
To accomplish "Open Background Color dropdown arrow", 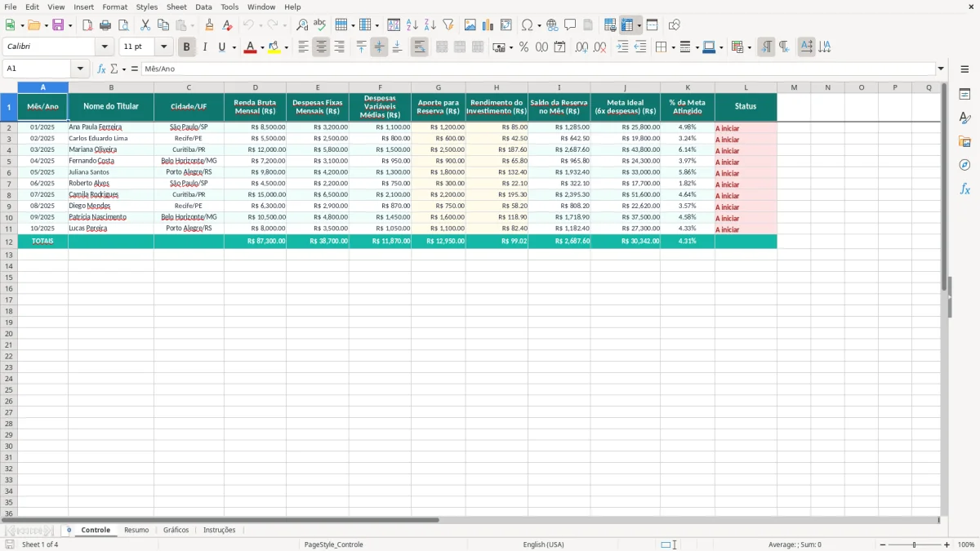I will 286,47.
